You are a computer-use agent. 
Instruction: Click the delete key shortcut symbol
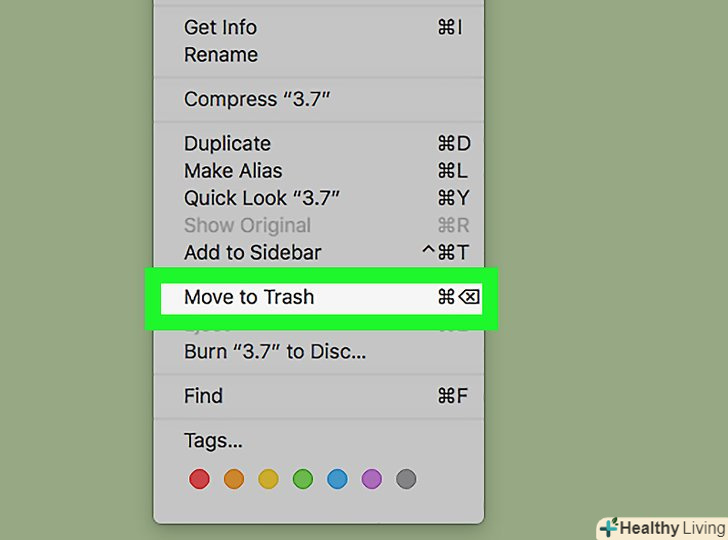point(470,297)
